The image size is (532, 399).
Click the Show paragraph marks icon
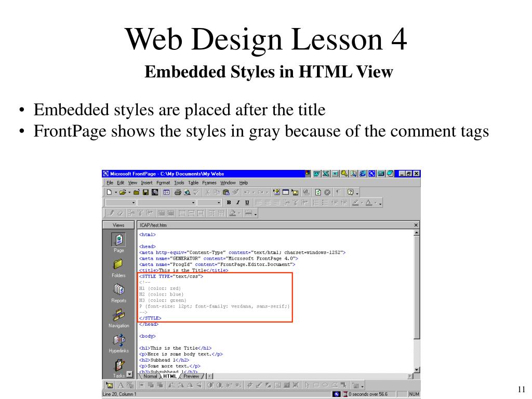pos(338,192)
